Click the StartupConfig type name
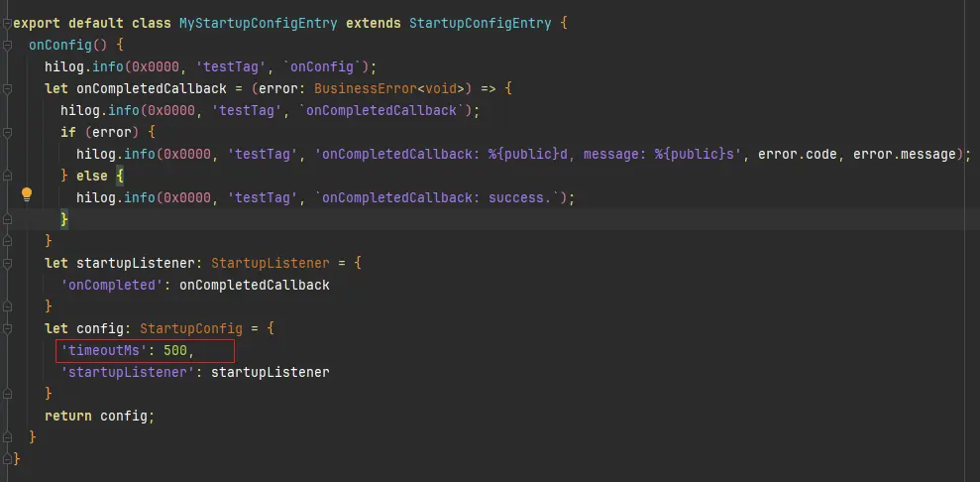980x482 pixels. coord(191,328)
